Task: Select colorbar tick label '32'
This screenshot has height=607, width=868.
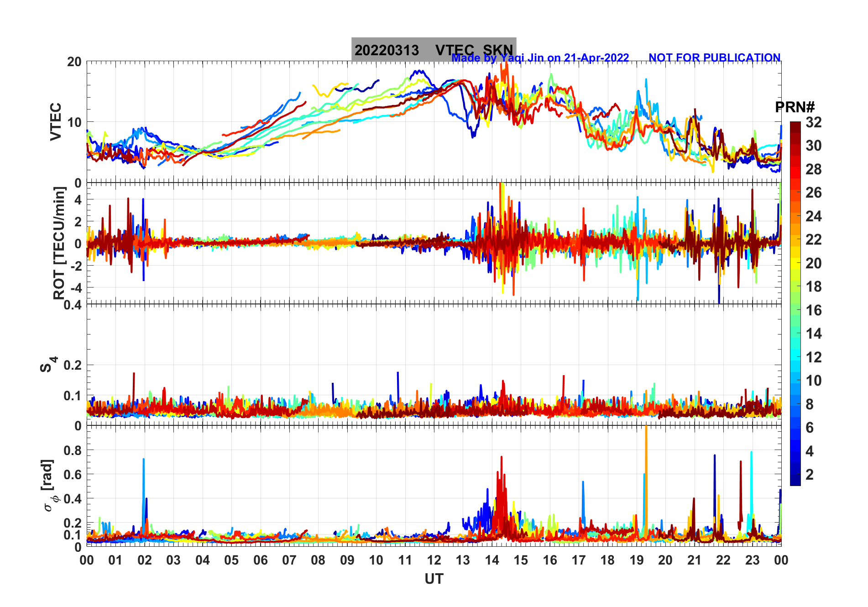Action: click(813, 122)
